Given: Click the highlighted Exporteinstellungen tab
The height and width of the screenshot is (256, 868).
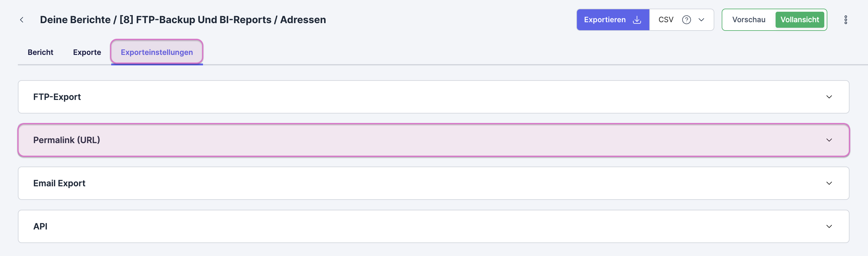Looking at the screenshot, I should 157,52.
